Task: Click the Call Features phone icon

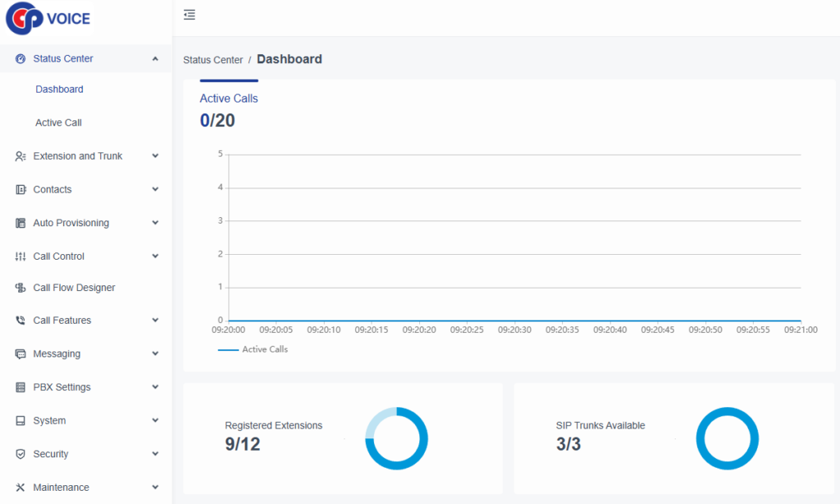Action: coord(21,321)
